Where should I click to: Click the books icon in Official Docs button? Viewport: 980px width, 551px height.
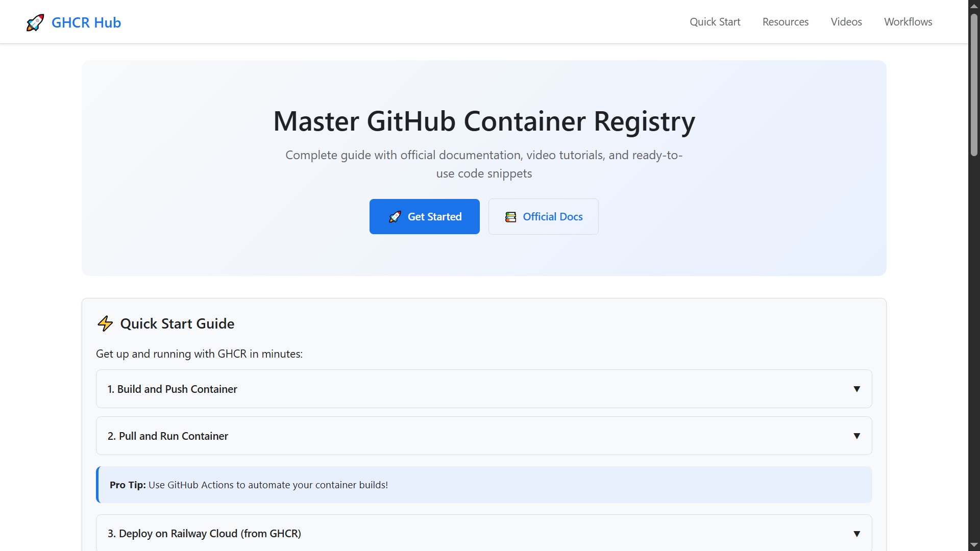510,217
